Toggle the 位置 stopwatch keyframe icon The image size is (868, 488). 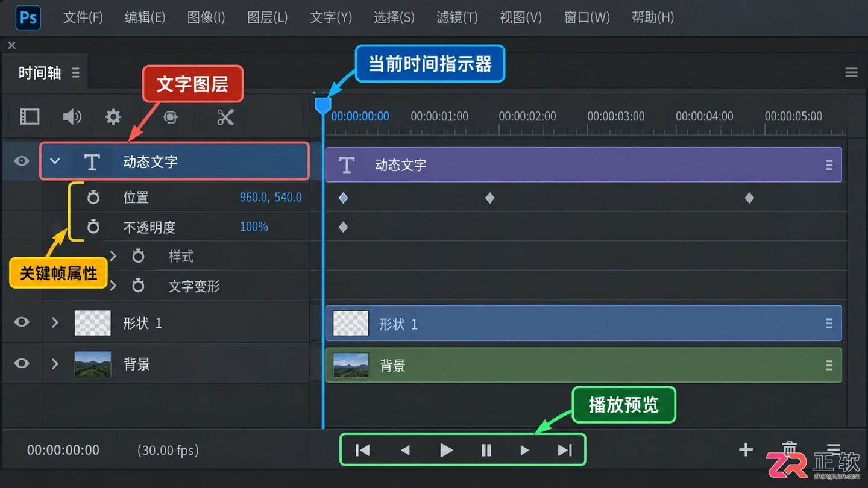93,197
